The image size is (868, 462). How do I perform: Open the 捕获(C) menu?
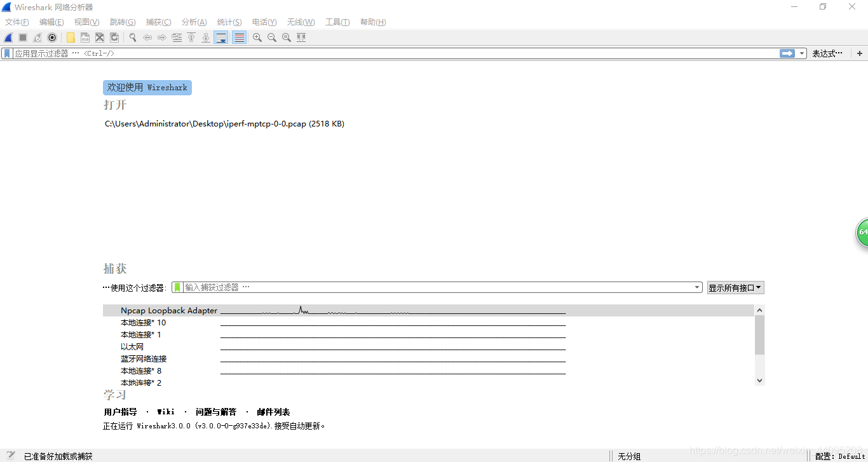[x=159, y=22]
